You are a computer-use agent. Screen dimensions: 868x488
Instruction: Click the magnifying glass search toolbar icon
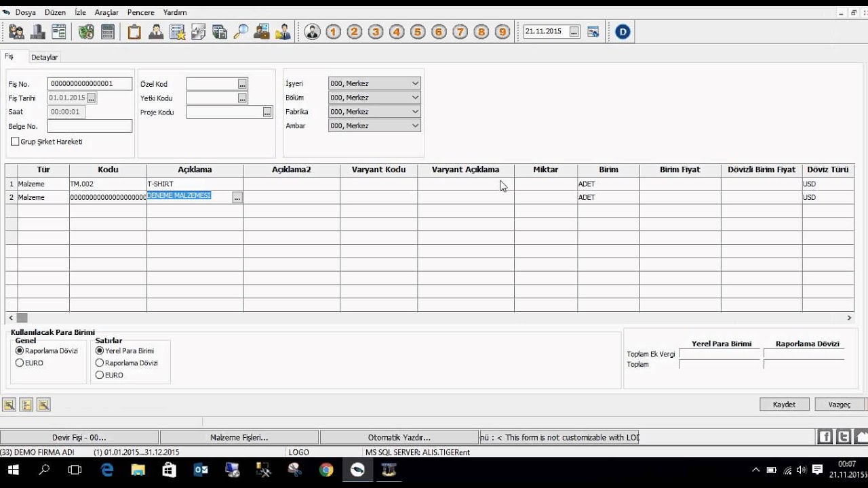(241, 32)
